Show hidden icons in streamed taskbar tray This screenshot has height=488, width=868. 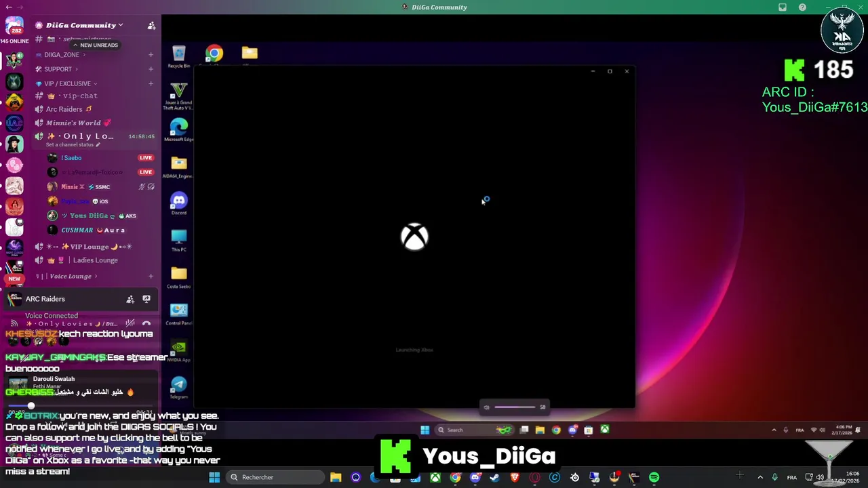coord(774,430)
